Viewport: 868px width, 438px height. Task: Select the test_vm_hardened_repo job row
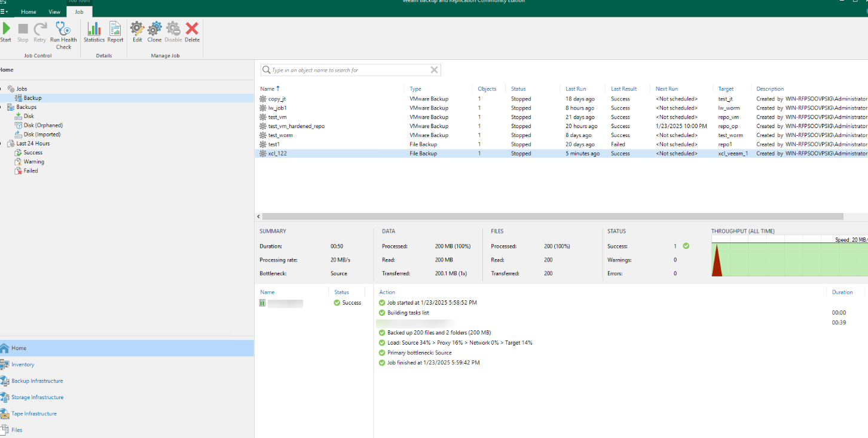pyautogui.click(x=297, y=126)
